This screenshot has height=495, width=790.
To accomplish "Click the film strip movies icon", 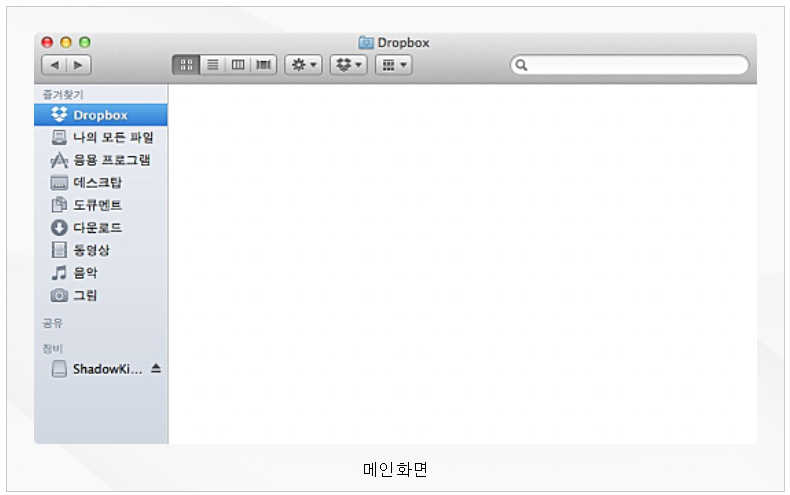I will click(x=59, y=250).
